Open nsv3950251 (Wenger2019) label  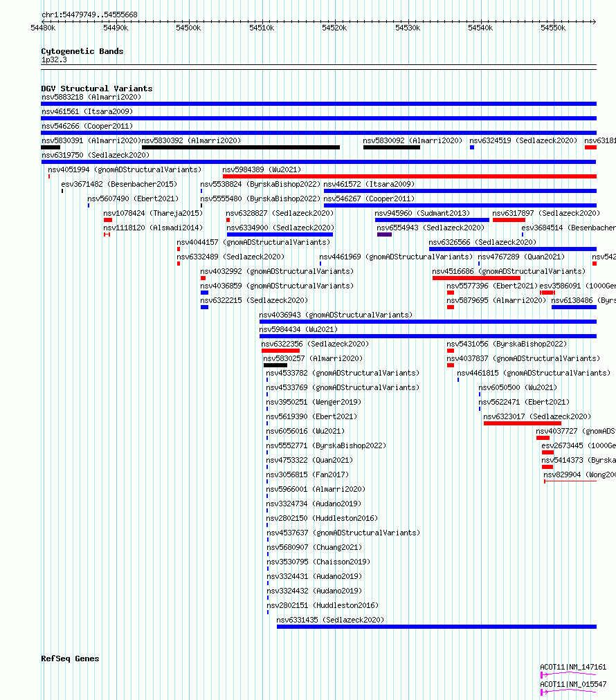(314, 402)
